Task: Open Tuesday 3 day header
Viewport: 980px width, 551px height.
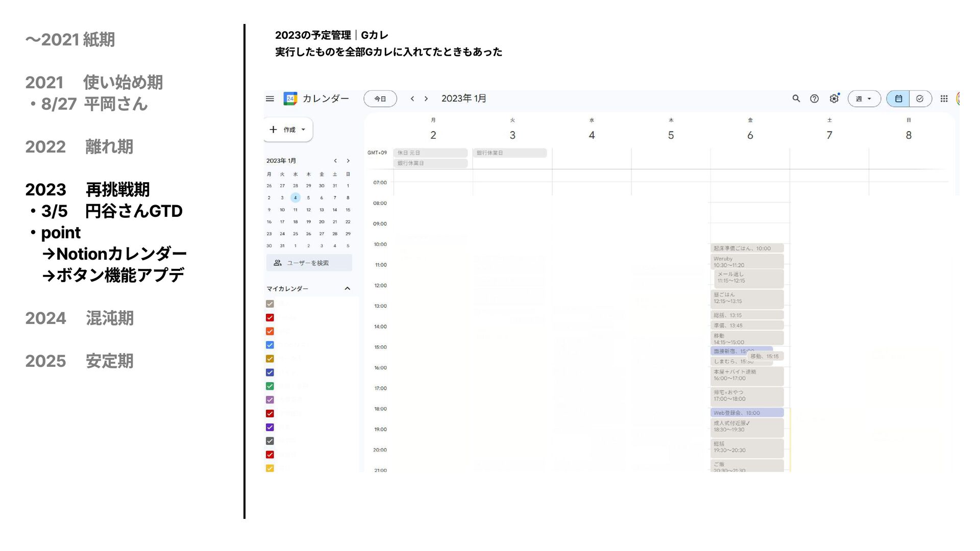Action: [x=512, y=135]
